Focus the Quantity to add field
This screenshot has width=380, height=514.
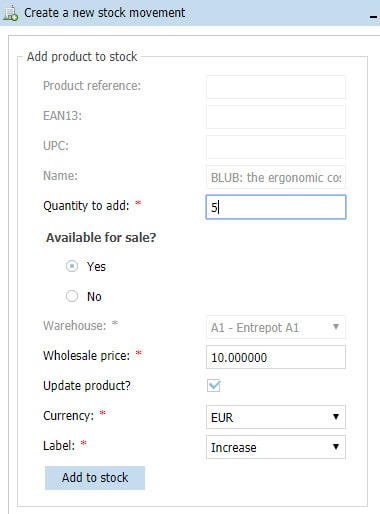coord(276,207)
